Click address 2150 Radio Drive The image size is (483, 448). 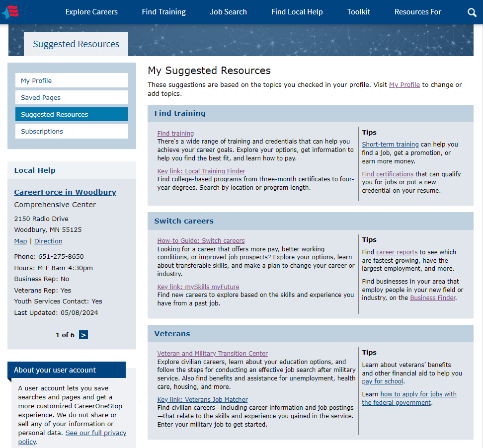[41, 219]
